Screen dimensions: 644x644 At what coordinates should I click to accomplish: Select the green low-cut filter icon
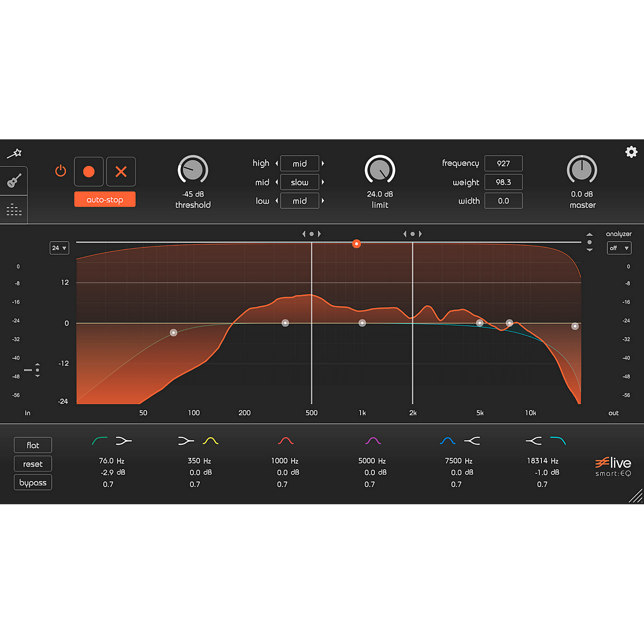[100, 440]
